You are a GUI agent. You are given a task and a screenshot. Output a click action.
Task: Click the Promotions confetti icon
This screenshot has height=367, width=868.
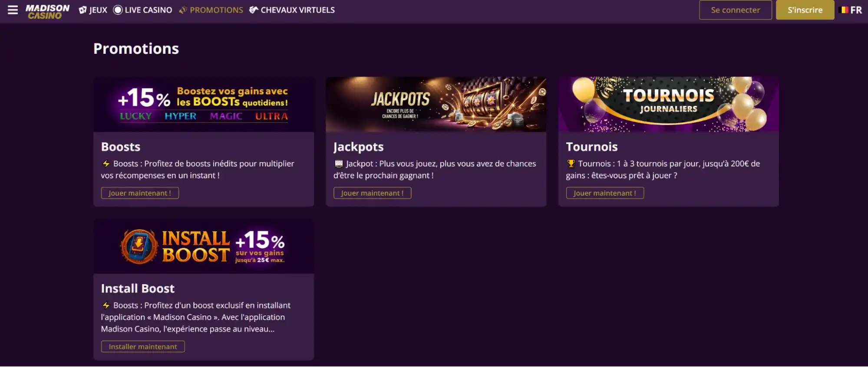(x=183, y=10)
